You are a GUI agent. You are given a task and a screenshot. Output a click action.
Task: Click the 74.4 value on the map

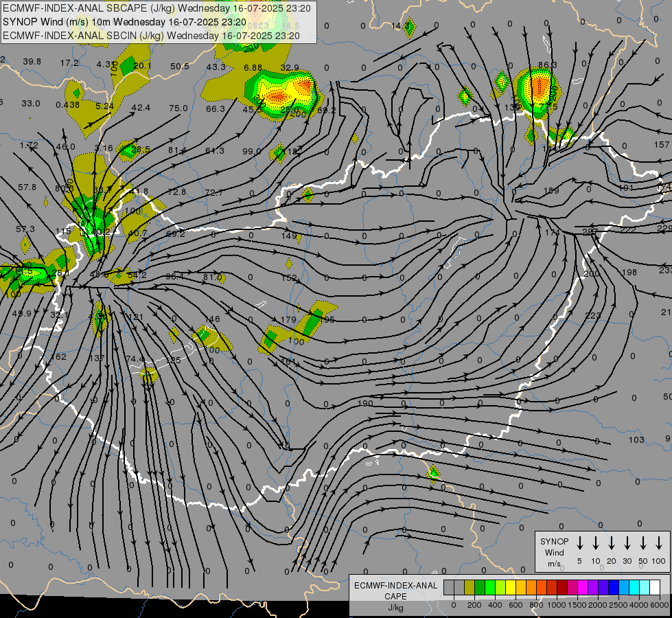coord(135,358)
